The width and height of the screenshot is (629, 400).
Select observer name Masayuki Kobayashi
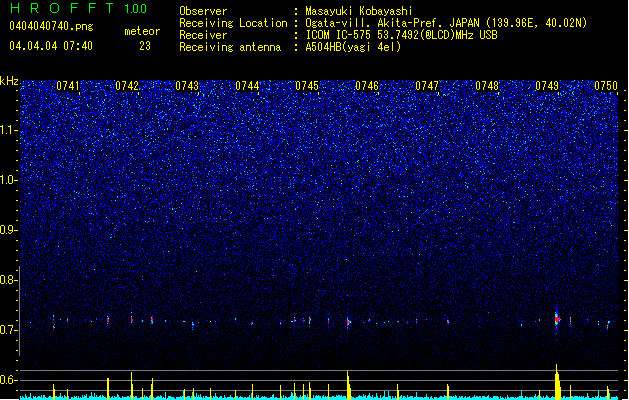tap(359, 11)
